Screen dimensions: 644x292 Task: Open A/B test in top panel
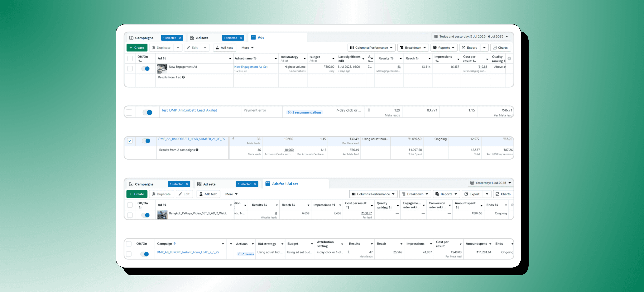tap(225, 48)
